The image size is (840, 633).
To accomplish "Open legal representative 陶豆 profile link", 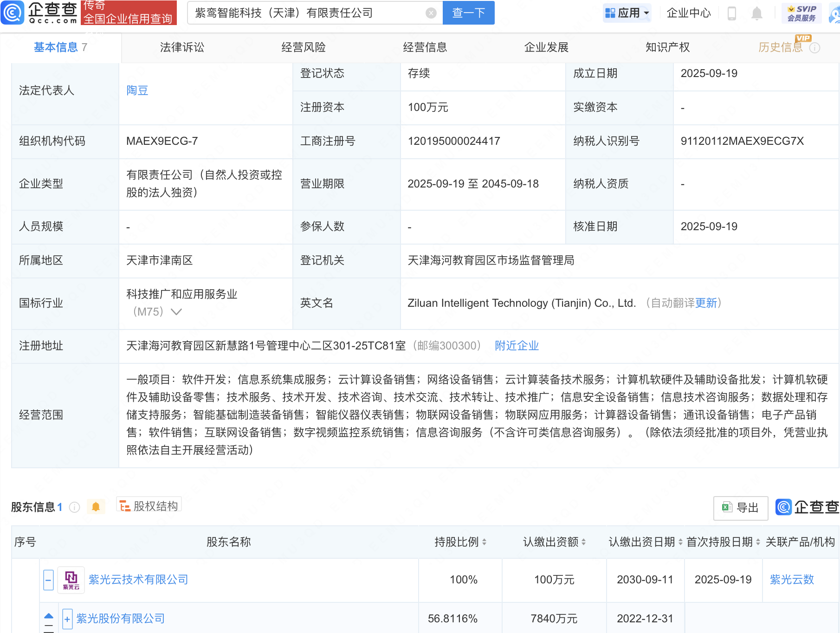I will pos(137,90).
